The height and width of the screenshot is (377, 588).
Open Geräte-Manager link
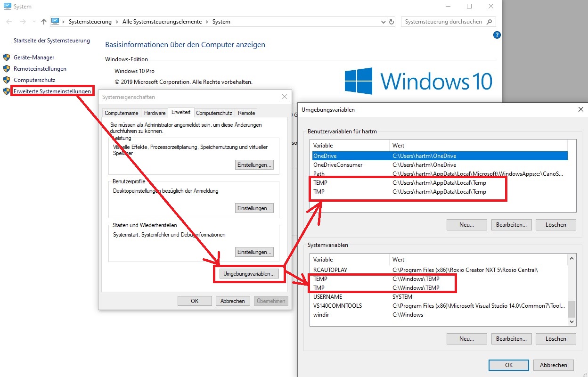pos(34,57)
